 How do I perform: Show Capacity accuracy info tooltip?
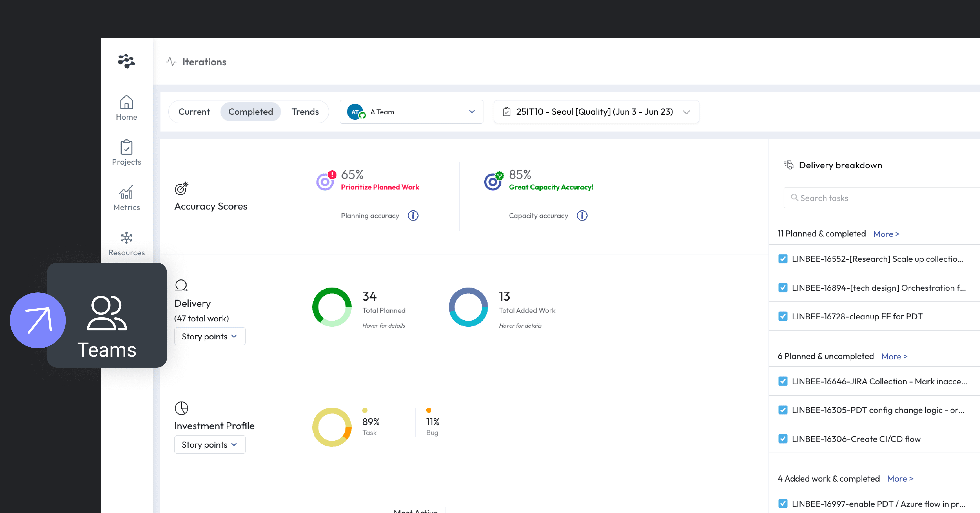[582, 216]
